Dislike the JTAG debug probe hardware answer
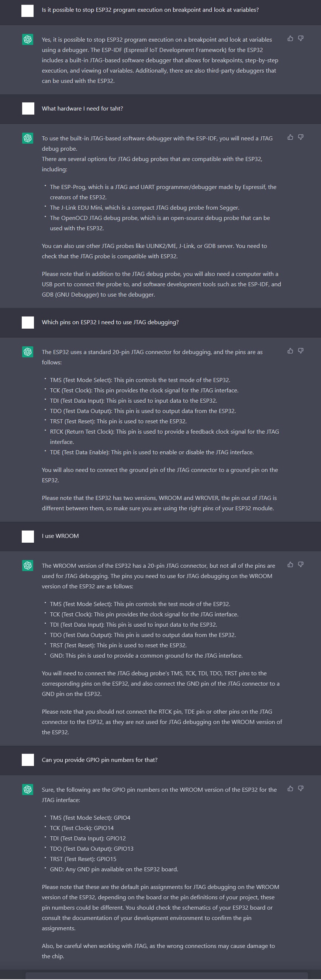Image resolution: width=321 pixels, height=980 pixels. tap(301, 137)
